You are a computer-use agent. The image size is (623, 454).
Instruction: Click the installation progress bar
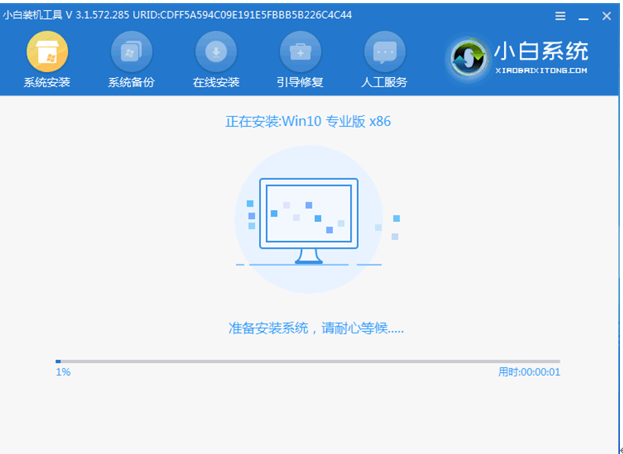(308, 361)
